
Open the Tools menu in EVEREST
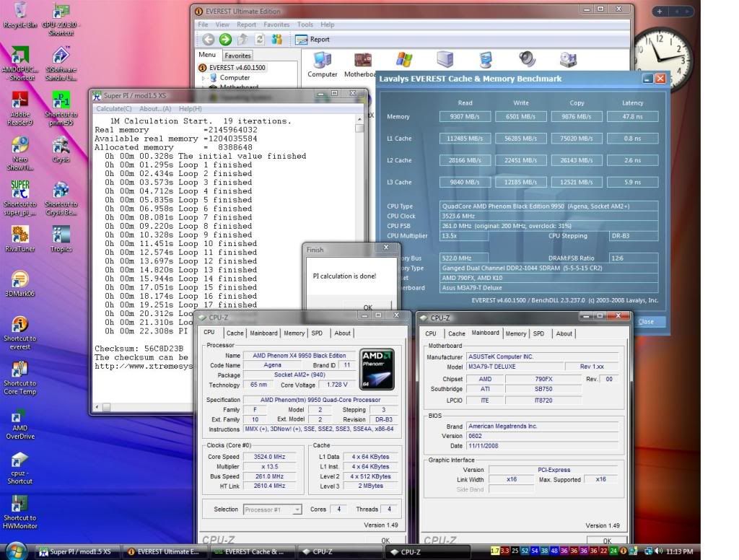click(x=305, y=25)
